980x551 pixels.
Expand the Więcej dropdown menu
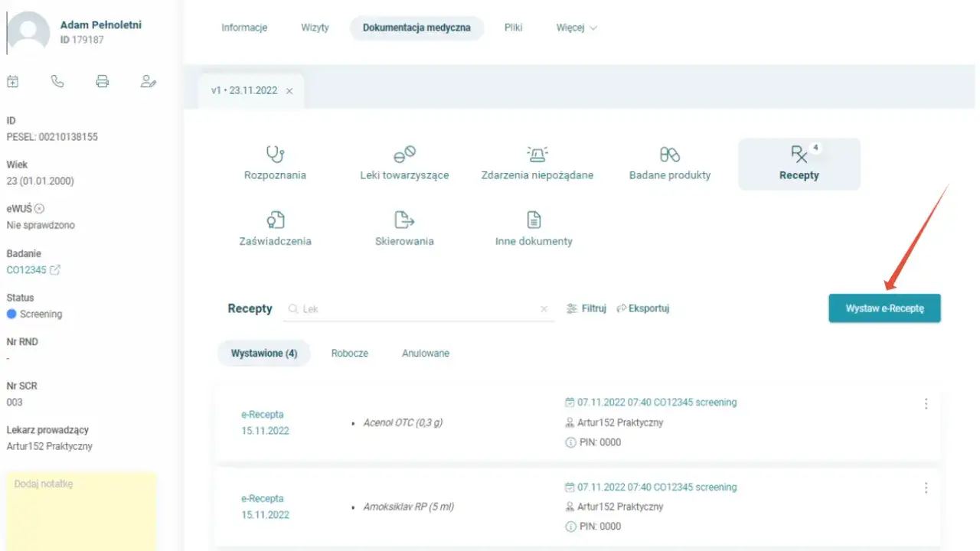[x=576, y=27]
